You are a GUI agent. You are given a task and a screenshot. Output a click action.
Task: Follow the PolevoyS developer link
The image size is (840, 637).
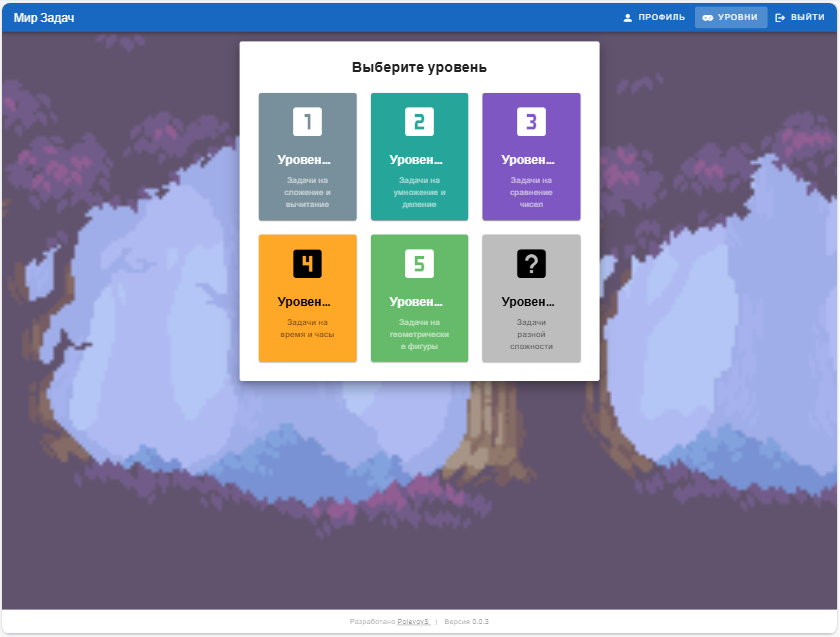point(414,621)
